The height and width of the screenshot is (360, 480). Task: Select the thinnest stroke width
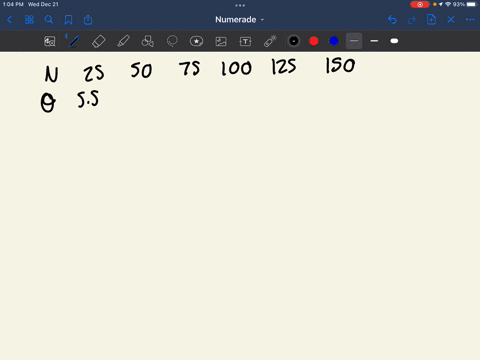[354, 41]
